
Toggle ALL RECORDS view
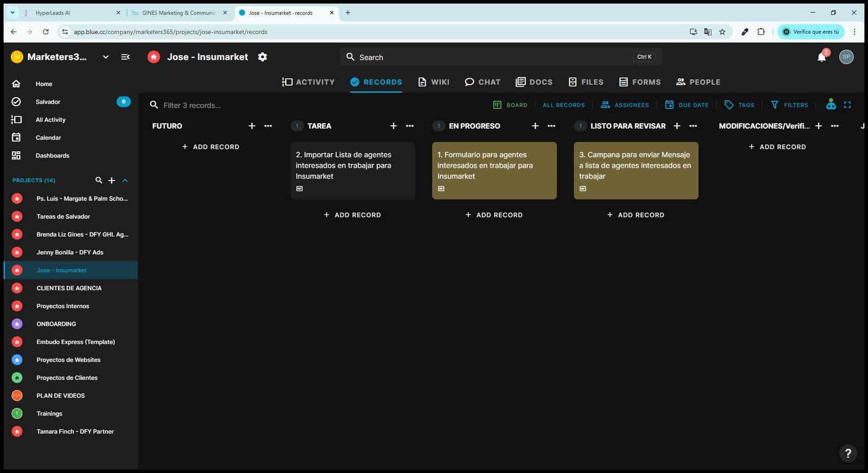(564, 105)
